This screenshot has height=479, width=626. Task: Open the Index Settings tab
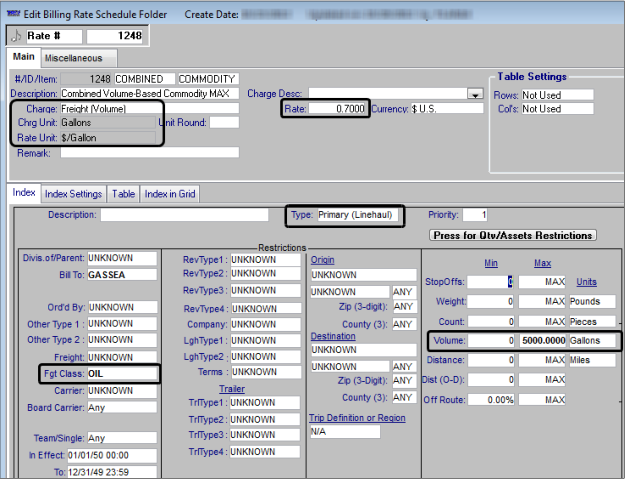[x=73, y=194]
